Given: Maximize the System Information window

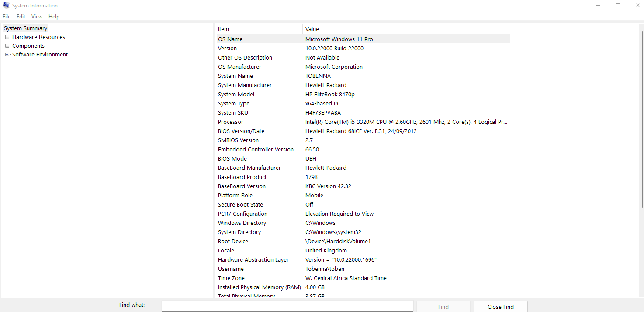Looking at the screenshot, I should 618,6.
